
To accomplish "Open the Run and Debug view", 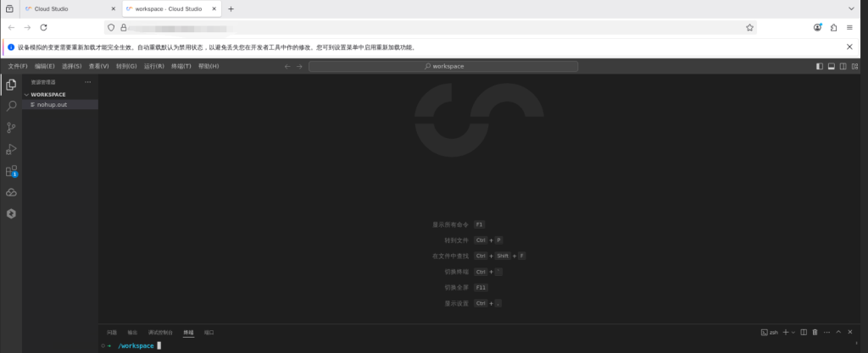I will point(11,149).
